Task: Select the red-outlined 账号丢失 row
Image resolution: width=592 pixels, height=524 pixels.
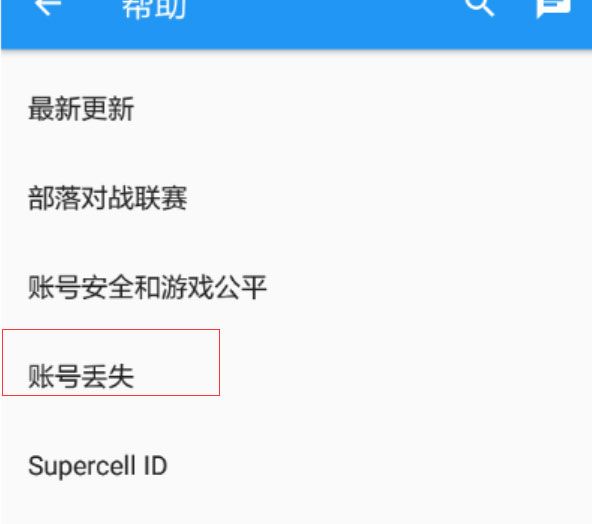Action: coord(111,362)
